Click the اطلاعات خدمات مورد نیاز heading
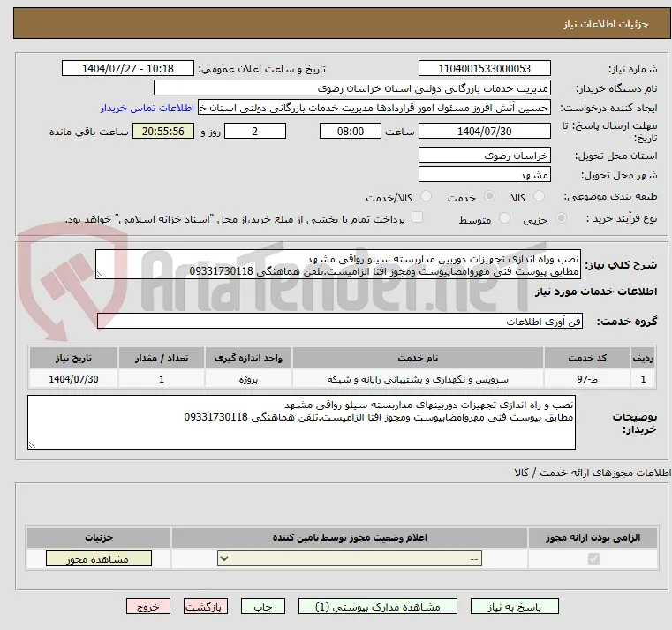This screenshot has width=672, height=630. click(596, 292)
